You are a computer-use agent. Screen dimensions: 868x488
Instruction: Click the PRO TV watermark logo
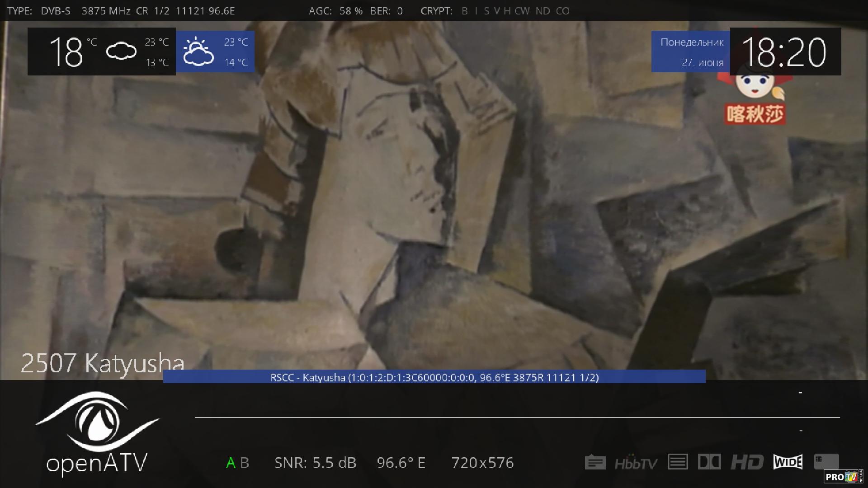click(843, 477)
